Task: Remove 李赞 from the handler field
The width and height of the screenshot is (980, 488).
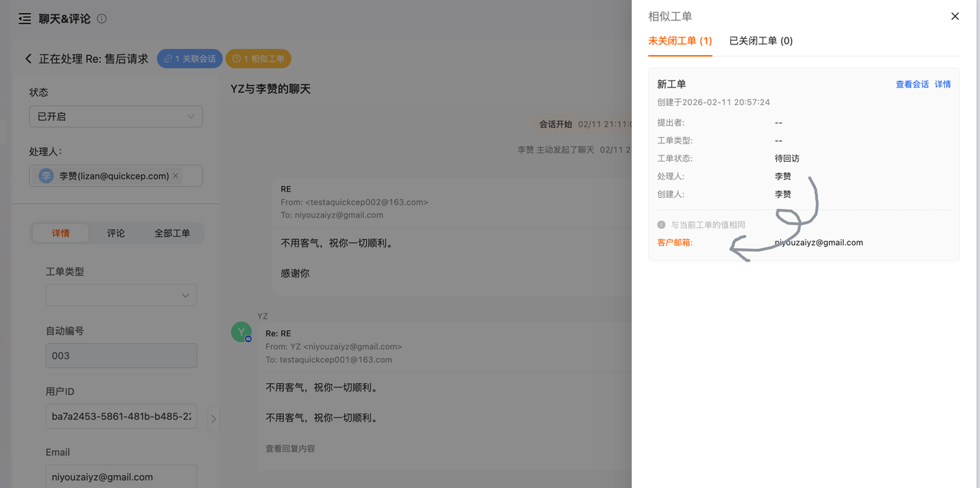Action: point(175,176)
